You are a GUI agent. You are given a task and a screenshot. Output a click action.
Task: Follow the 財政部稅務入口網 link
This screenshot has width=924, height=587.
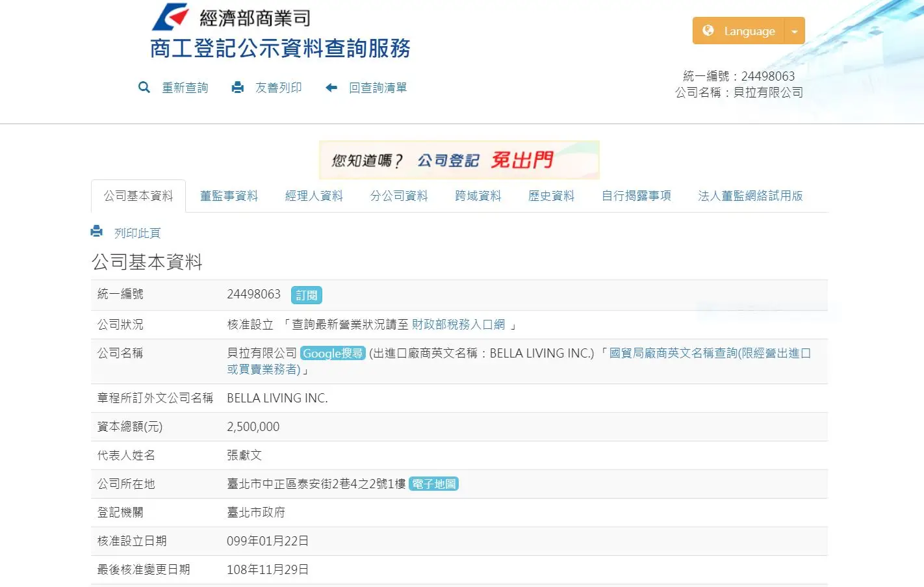pyautogui.click(x=458, y=324)
